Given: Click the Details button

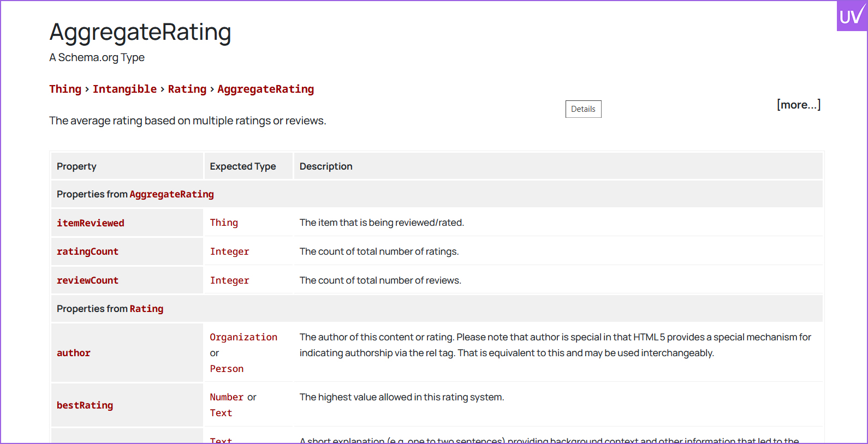Looking at the screenshot, I should pyautogui.click(x=583, y=109).
